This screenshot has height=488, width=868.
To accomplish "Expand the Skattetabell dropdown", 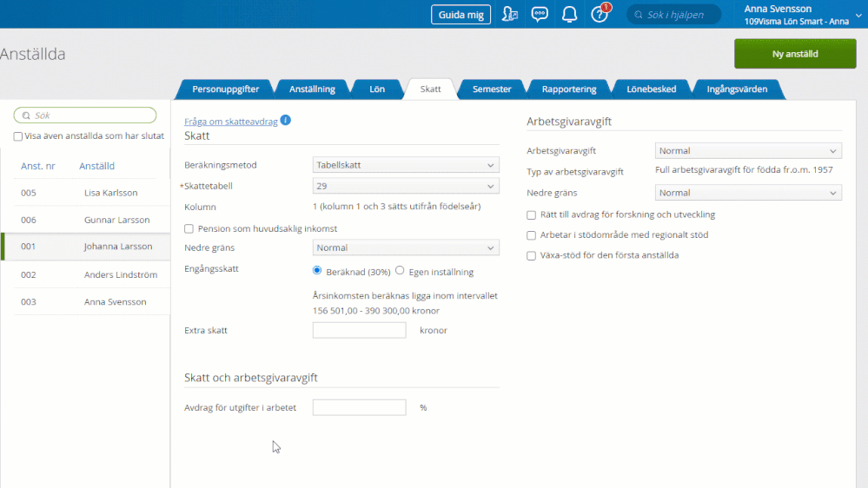I will point(405,186).
